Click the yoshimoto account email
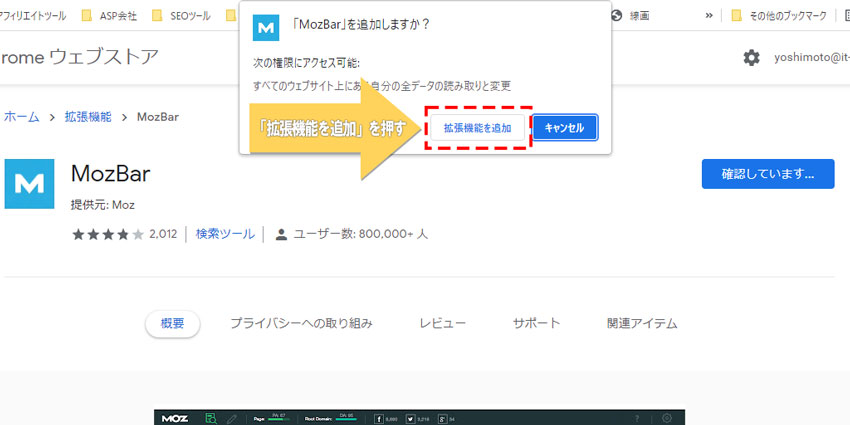The image size is (850, 425). (x=812, y=57)
